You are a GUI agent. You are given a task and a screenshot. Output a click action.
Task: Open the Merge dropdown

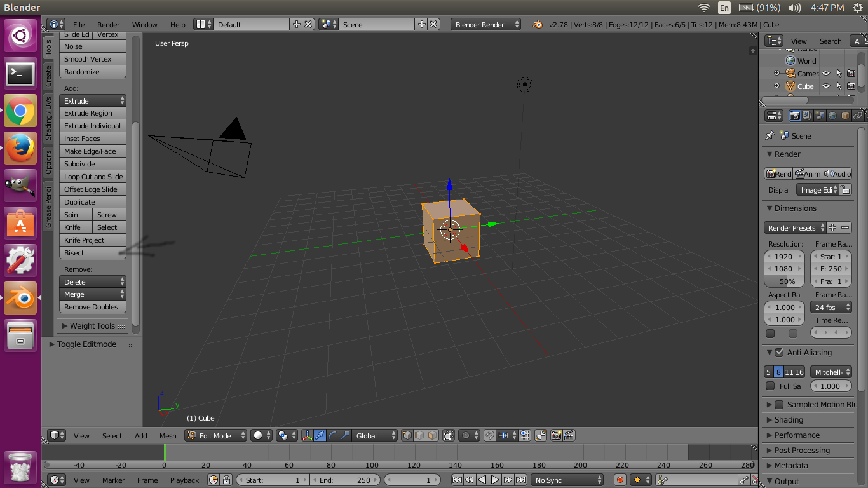pyautogui.click(x=93, y=294)
